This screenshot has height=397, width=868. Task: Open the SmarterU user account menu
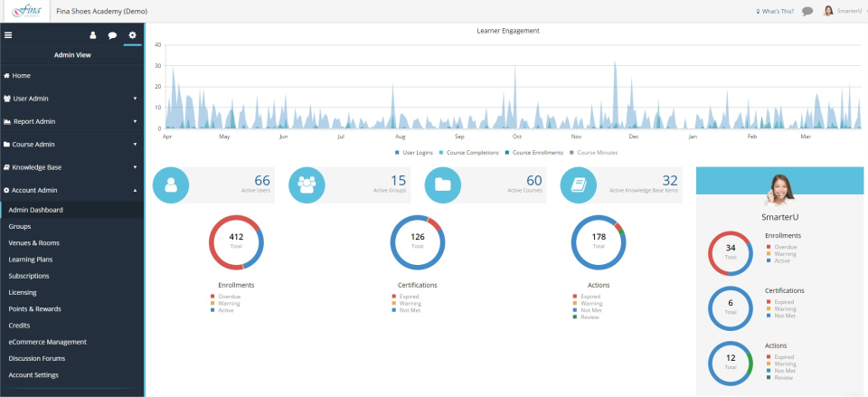tap(842, 11)
